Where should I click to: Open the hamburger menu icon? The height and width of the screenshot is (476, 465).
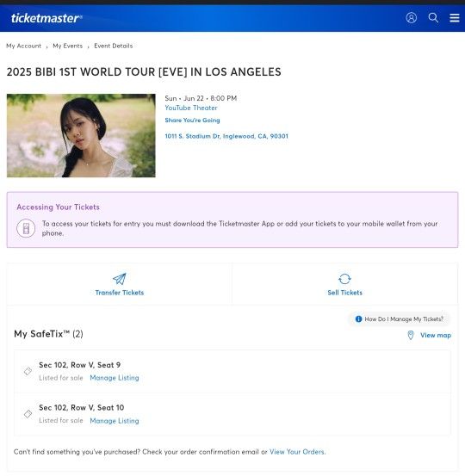coord(455,18)
